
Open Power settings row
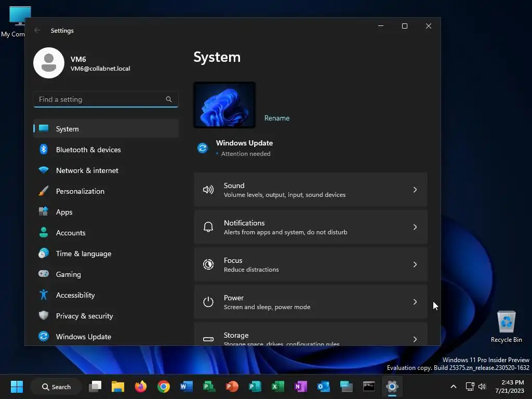coord(311,302)
